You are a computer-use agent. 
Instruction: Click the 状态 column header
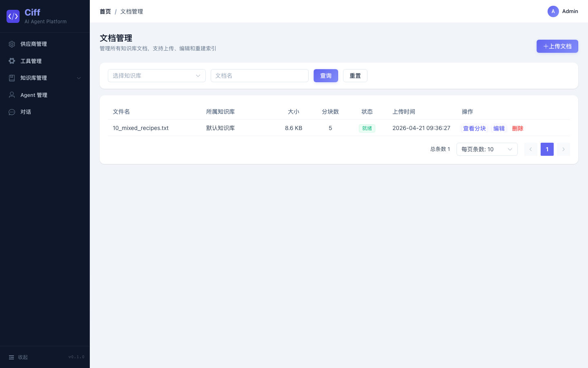tap(367, 112)
